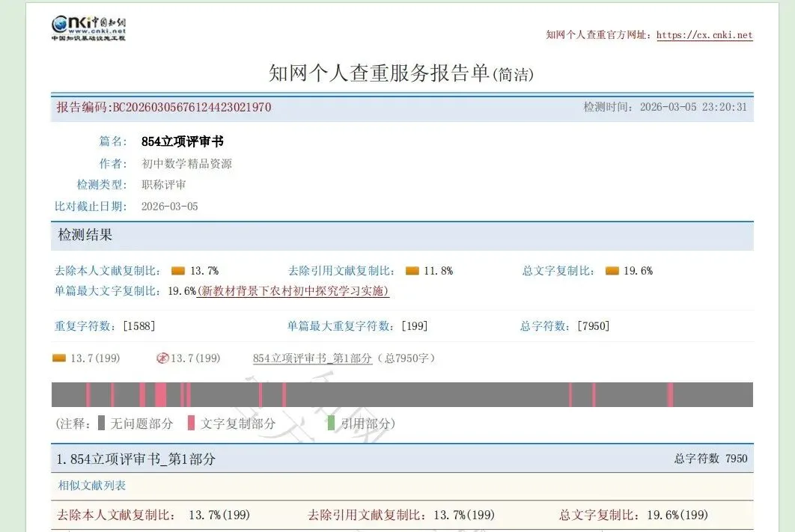Select the report code BC202603056761244230​21970
The image size is (795, 532).
(192, 108)
